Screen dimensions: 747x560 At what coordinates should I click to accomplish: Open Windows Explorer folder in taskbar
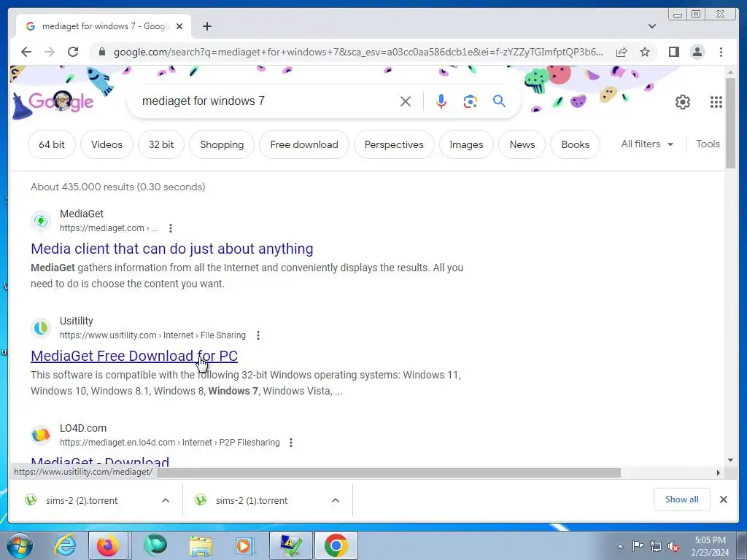[201, 545]
